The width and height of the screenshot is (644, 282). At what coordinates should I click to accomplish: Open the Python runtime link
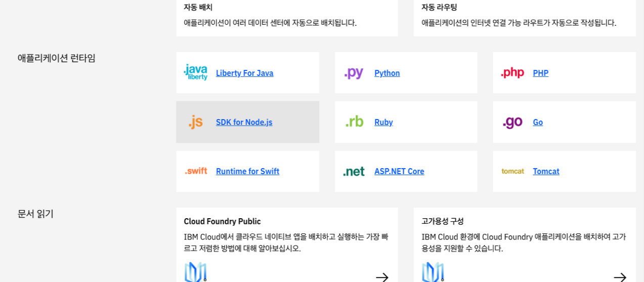[x=387, y=73]
